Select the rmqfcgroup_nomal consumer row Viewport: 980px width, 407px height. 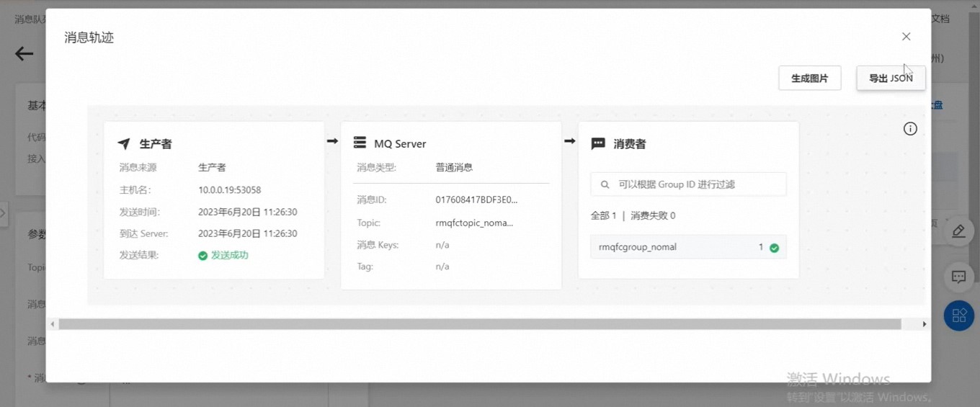point(688,247)
